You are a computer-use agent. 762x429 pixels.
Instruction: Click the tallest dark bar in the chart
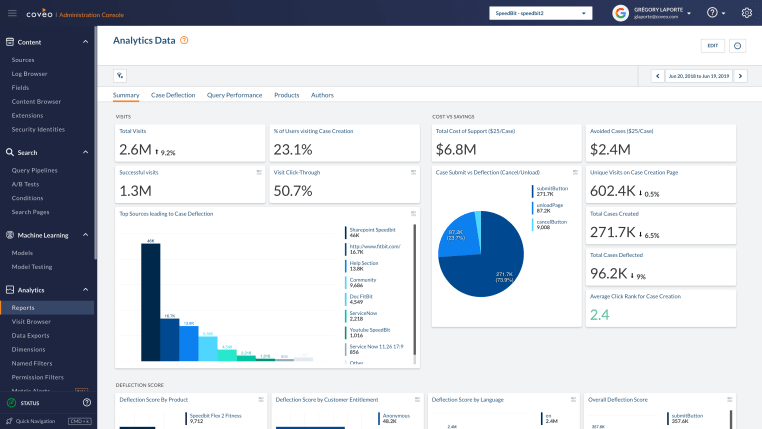[150, 302]
